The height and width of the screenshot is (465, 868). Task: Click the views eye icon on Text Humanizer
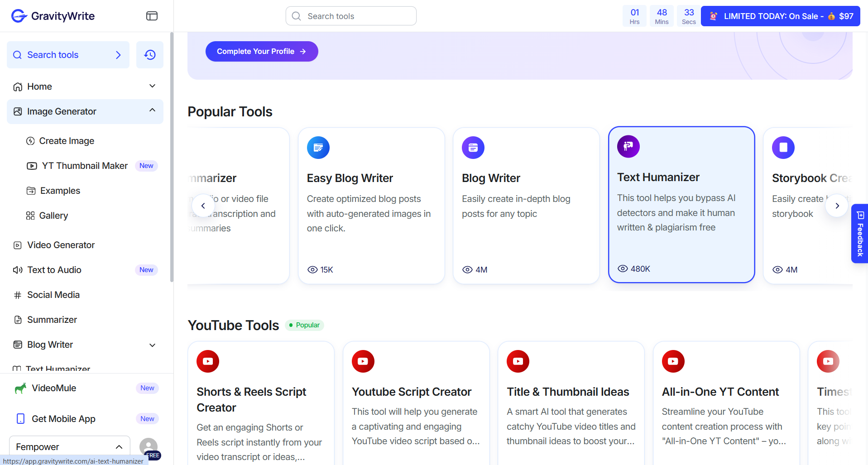point(623,268)
